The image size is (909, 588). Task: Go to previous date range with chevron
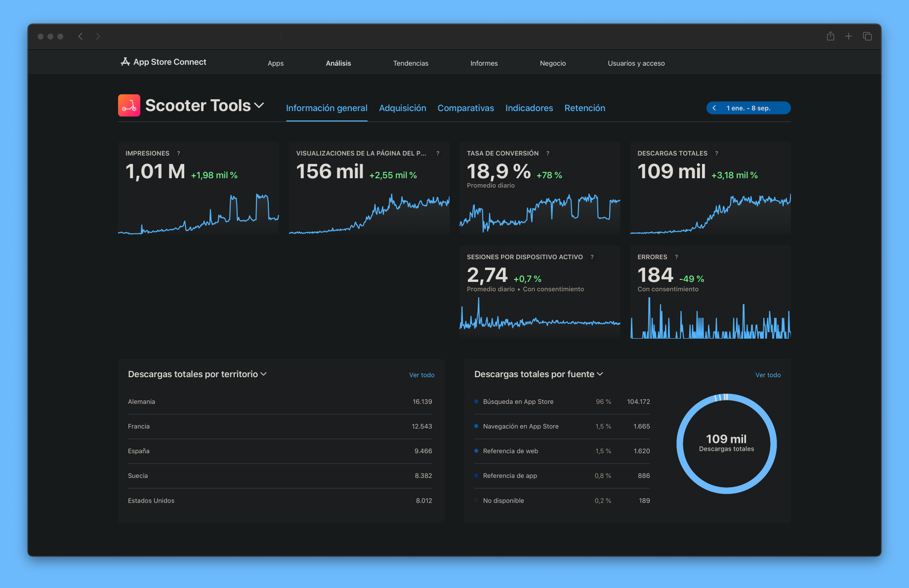(x=714, y=108)
